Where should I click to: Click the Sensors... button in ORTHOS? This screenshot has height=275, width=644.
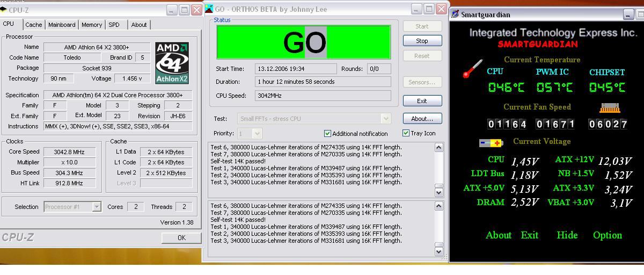(x=422, y=82)
